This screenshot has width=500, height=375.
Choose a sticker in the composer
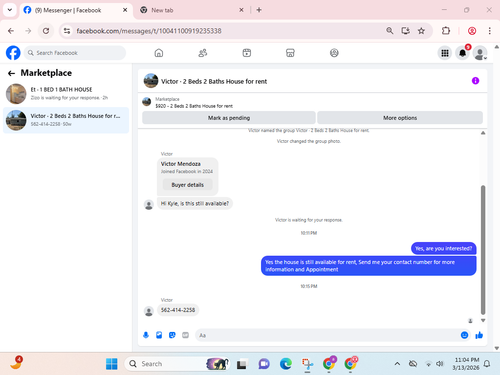[172, 335]
